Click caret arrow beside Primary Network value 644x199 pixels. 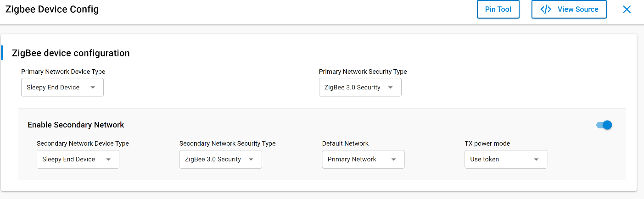393,160
